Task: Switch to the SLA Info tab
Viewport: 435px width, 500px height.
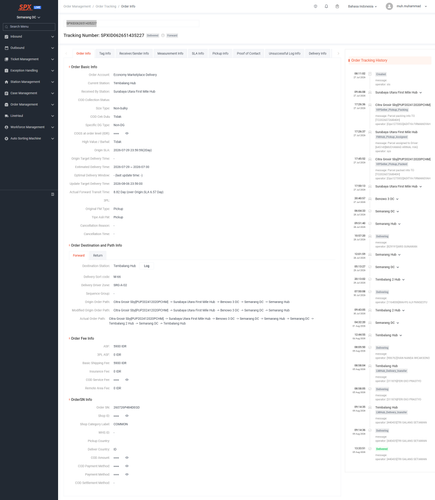Action: pyautogui.click(x=198, y=54)
